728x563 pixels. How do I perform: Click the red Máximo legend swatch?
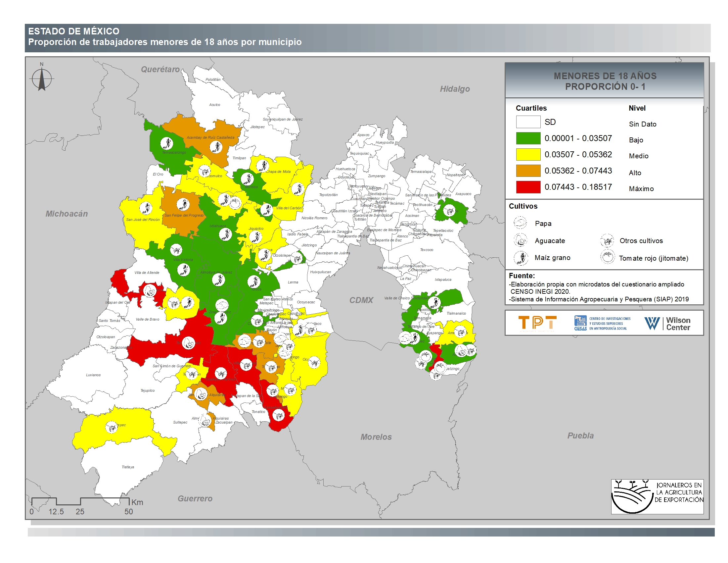point(528,187)
